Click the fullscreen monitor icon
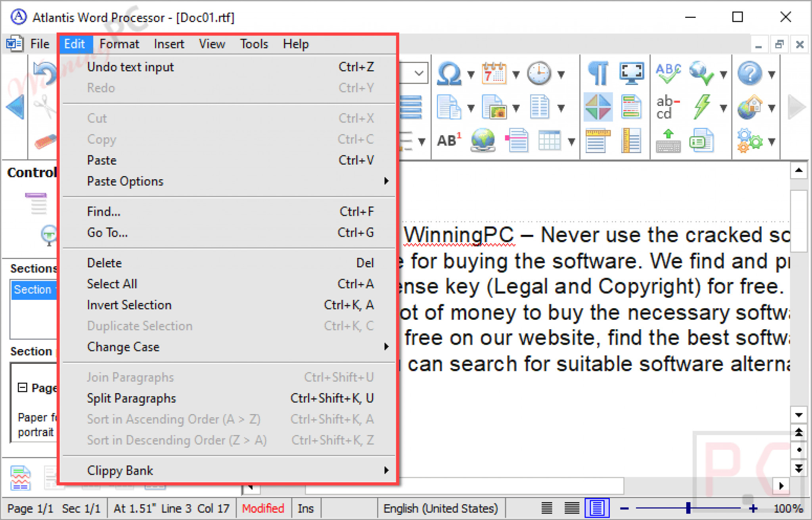This screenshot has width=812, height=520. click(x=631, y=74)
